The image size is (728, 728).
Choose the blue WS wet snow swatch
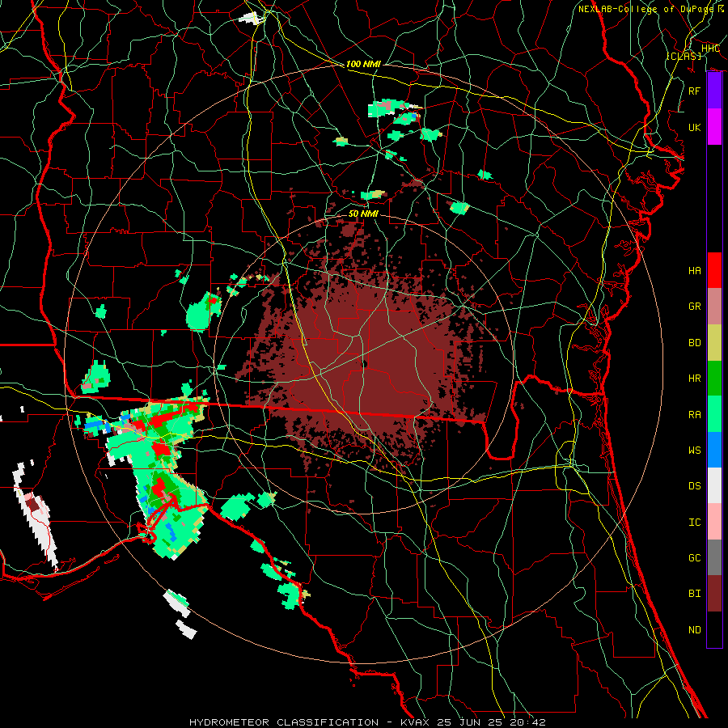(714, 450)
